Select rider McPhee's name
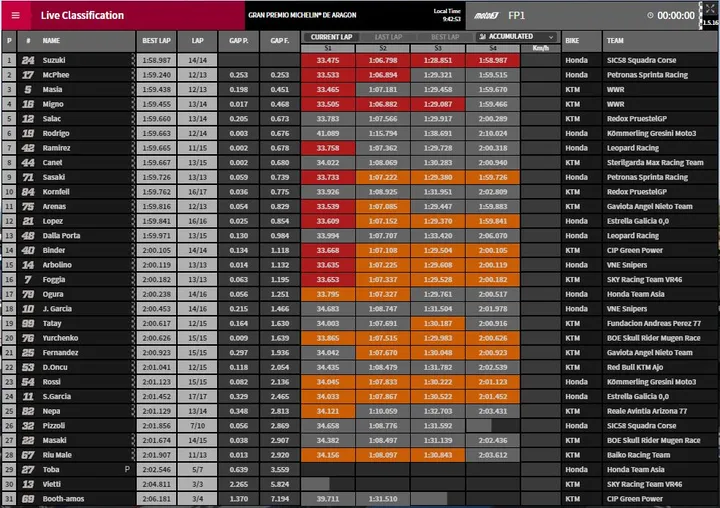This screenshot has width=720, height=508. coord(56,75)
